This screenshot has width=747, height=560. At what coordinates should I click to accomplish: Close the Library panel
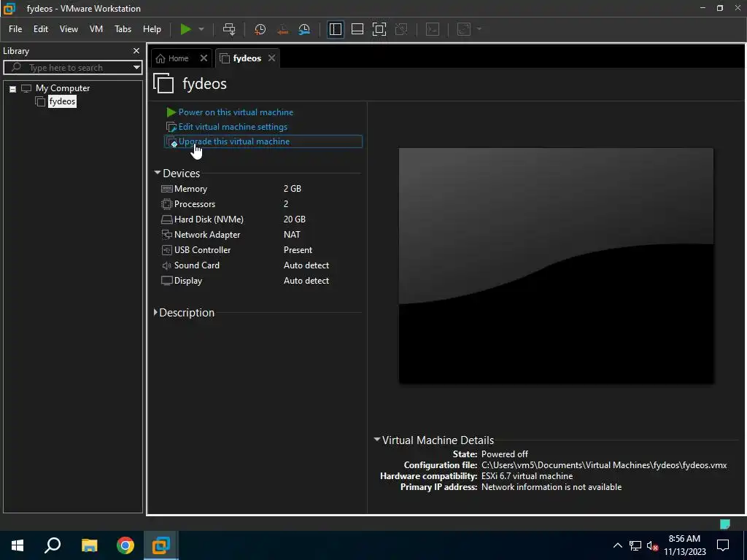tap(136, 50)
